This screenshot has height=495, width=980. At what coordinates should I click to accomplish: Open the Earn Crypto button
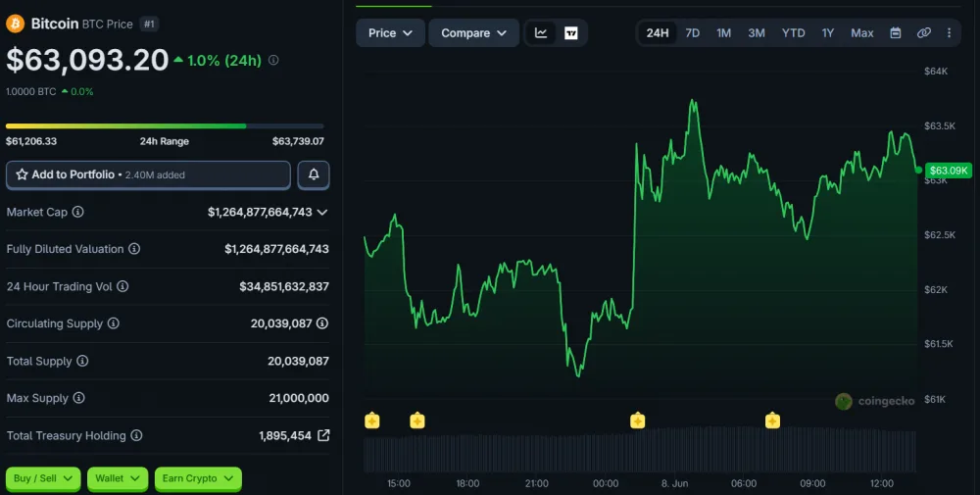[x=198, y=478]
